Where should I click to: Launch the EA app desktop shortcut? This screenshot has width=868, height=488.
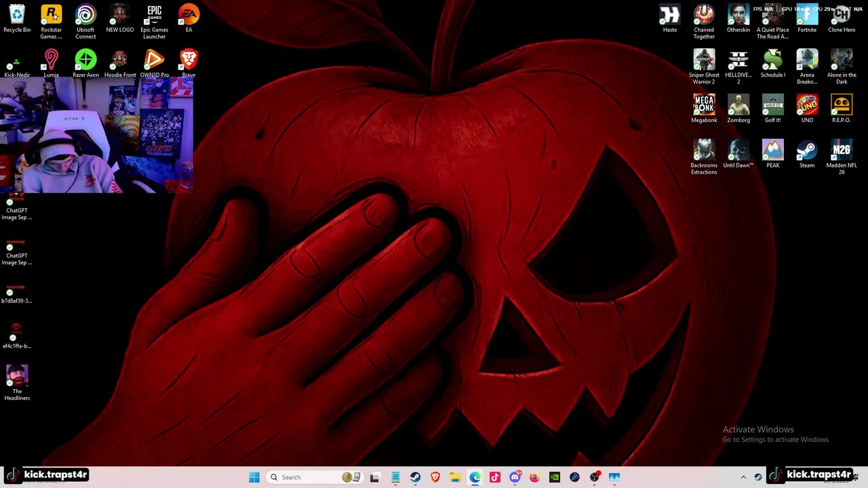tap(189, 19)
